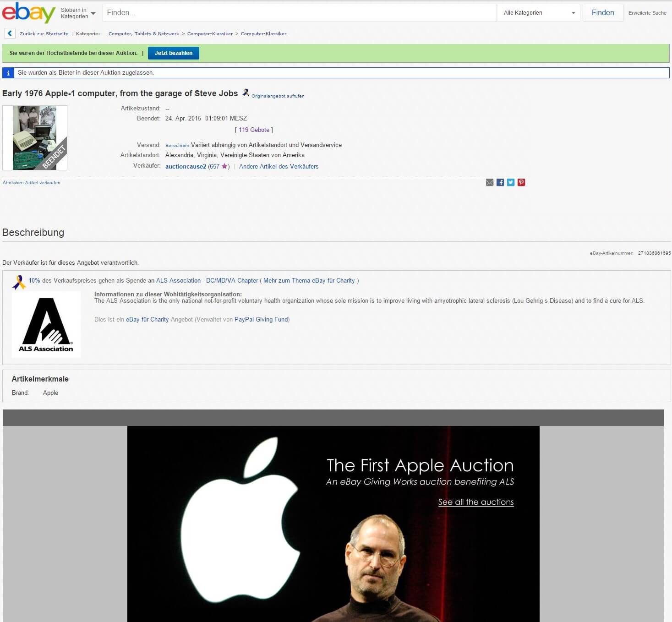This screenshot has height=622, width=672.
Task: Open first Computer-Klassiker breadcrumb
Action: (x=210, y=33)
